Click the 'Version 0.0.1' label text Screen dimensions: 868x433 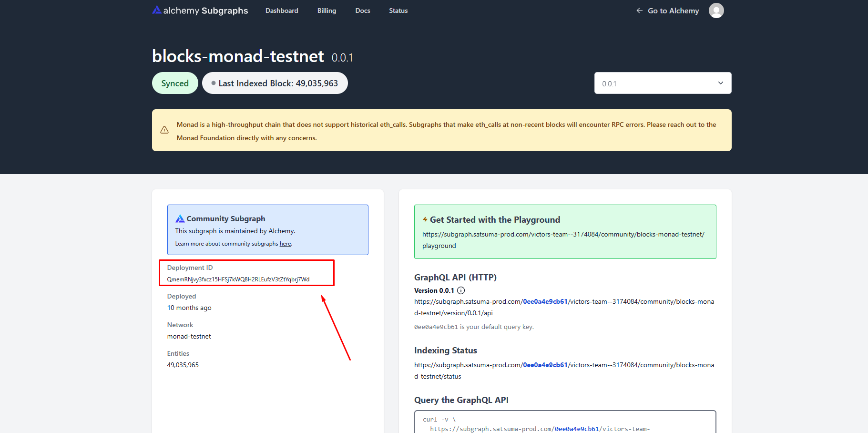pos(434,290)
